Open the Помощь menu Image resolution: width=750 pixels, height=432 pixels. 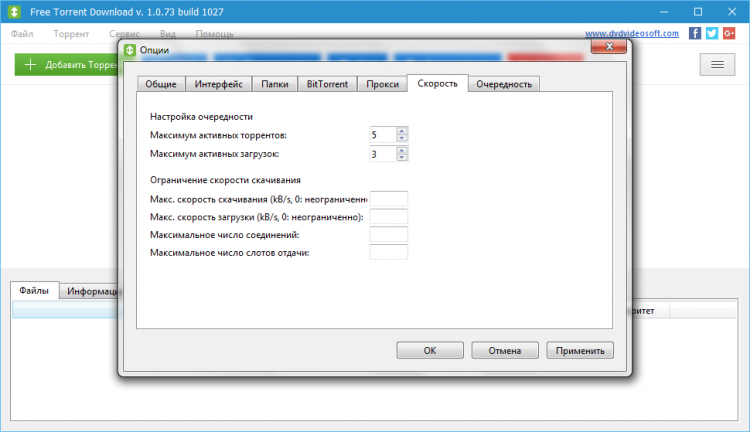click(214, 34)
